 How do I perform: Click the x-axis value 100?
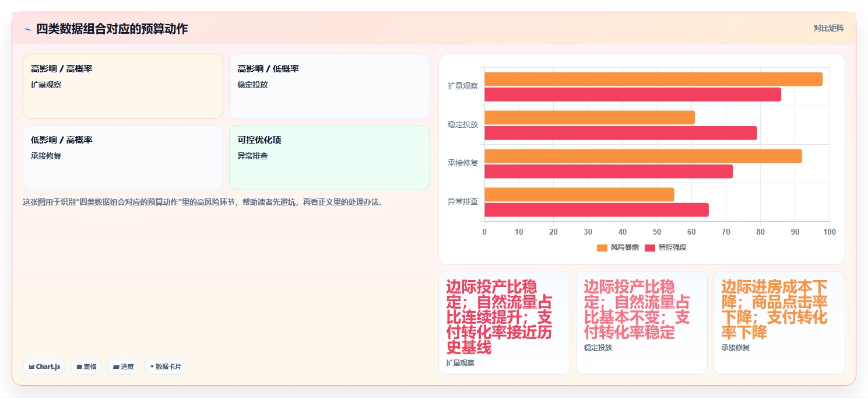[x=830, y=232]
